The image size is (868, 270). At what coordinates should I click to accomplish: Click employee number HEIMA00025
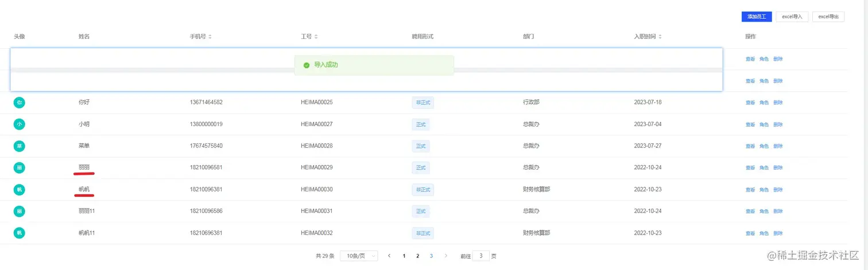[317, 103]
